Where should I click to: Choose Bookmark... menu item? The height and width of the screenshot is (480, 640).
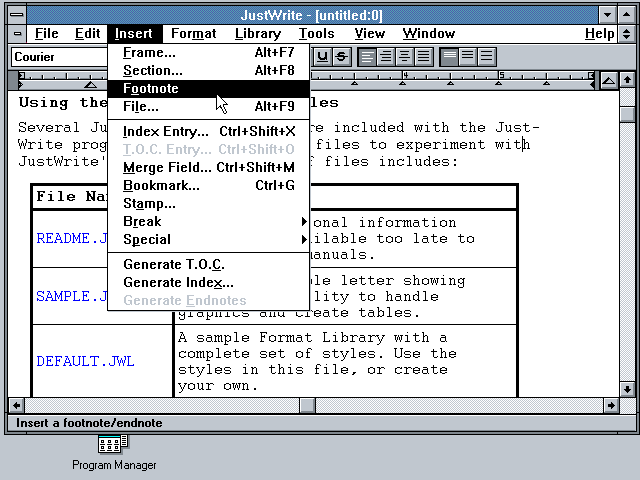[209, 185]
